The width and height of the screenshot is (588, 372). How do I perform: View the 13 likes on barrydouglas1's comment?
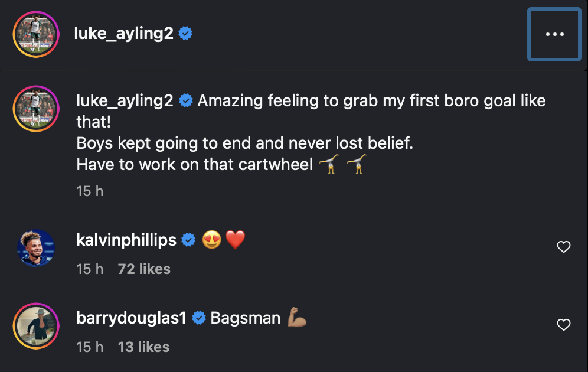pos(143,347)
